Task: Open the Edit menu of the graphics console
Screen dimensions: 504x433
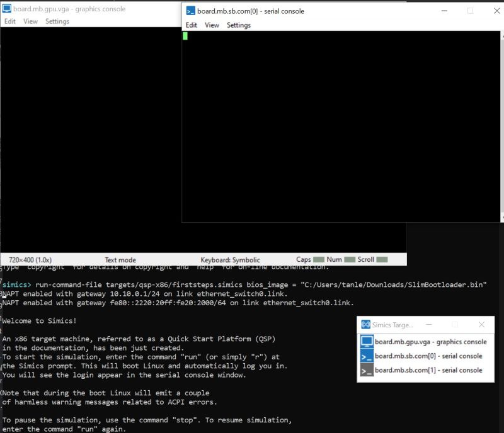Action: (9, 21)
